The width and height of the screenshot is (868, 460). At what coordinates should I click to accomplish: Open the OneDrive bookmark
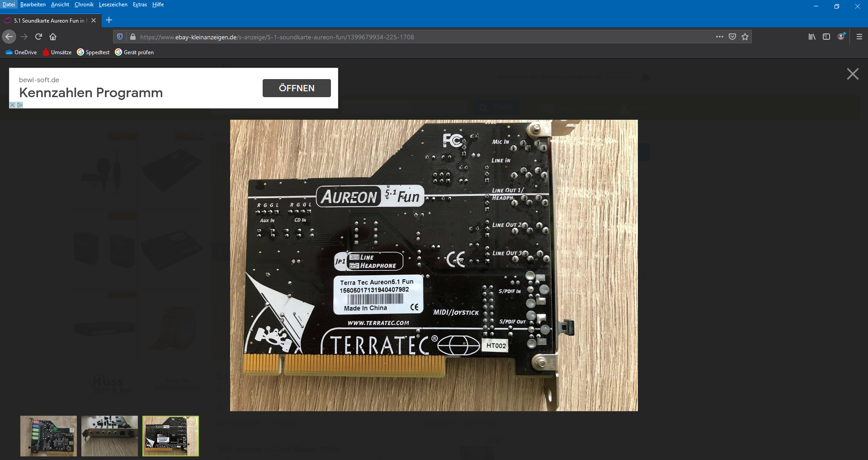tap(21, 52)
